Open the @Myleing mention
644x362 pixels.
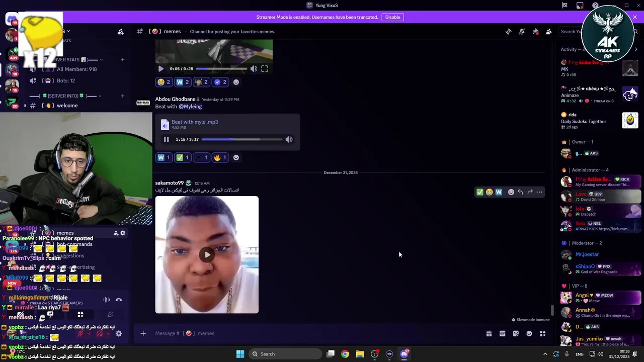pos(190,107)
